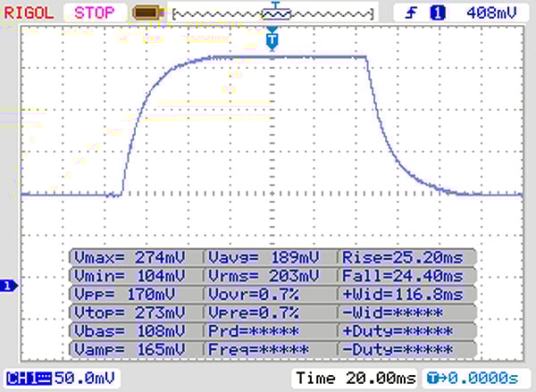Click the 50.0mV vertical scale readout
This screenshot has width=536, height=392.
(x=85, y=379)
